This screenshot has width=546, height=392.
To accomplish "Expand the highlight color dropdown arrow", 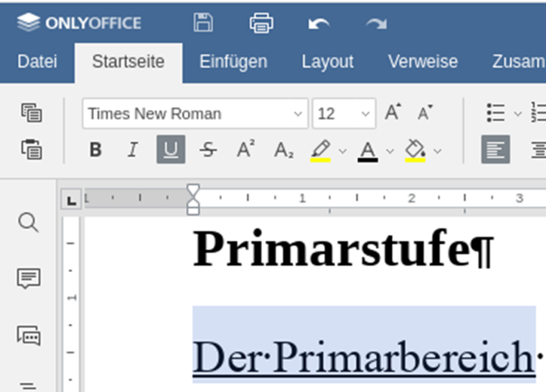I will pos(343,151).
